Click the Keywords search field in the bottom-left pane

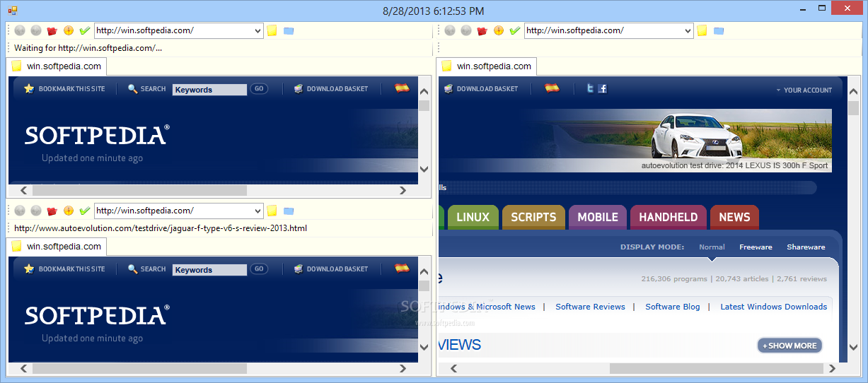(x=209, y=270)
